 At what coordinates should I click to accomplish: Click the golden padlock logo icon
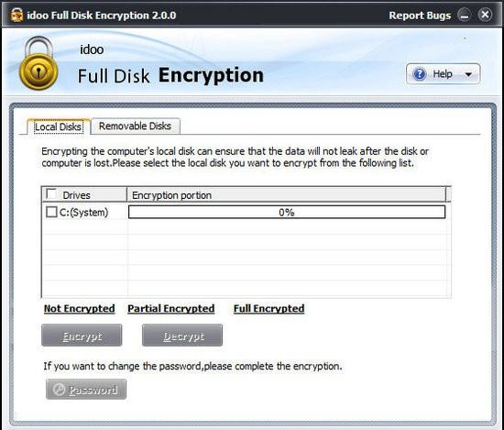(x=38, y=63)
